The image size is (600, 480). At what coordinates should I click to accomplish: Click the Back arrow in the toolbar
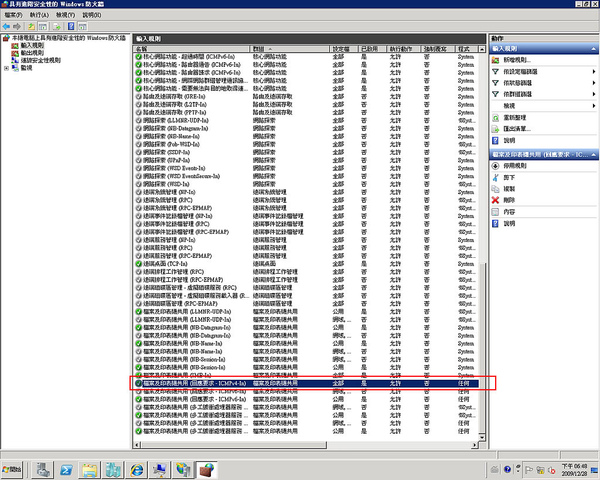click(x=6, y=26)
